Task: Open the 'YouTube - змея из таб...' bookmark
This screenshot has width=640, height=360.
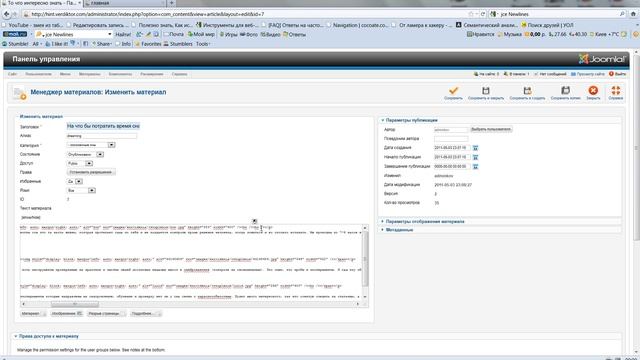Action: (x=33, y=25)
